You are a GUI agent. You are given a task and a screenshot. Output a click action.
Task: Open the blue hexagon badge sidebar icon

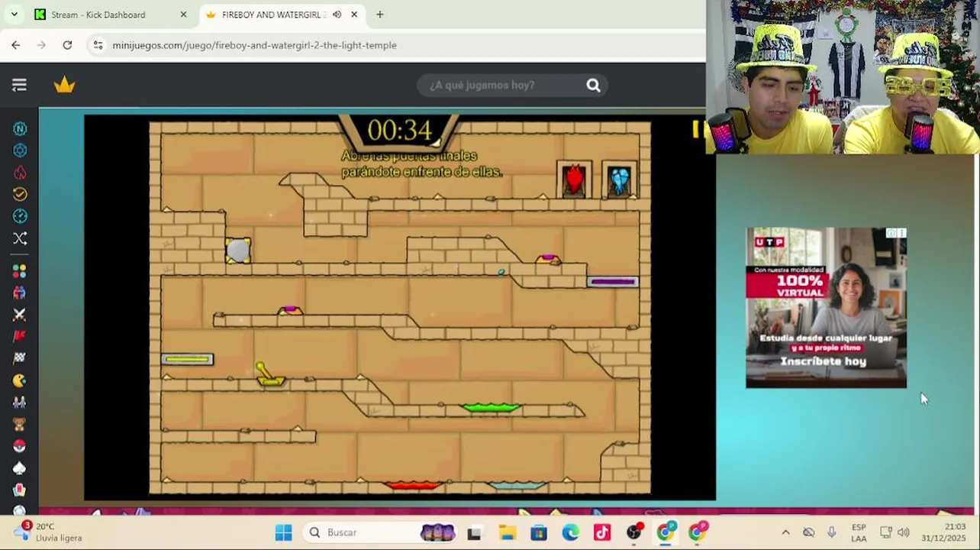coord(20,150)
